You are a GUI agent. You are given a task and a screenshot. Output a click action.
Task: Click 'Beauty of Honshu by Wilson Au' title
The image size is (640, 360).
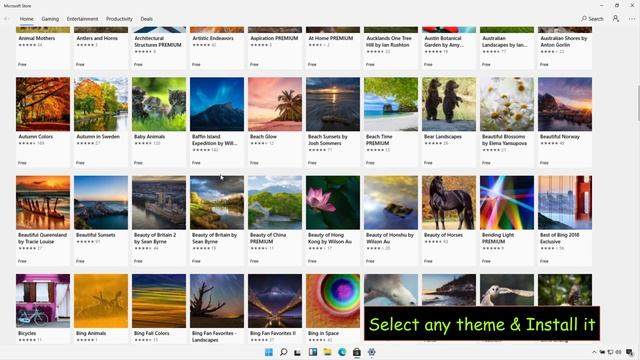(390, 238)
